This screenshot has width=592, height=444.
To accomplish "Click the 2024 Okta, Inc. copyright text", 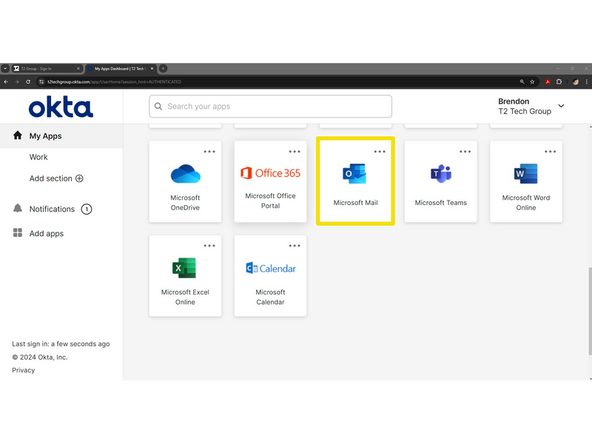I will point(40,357).
